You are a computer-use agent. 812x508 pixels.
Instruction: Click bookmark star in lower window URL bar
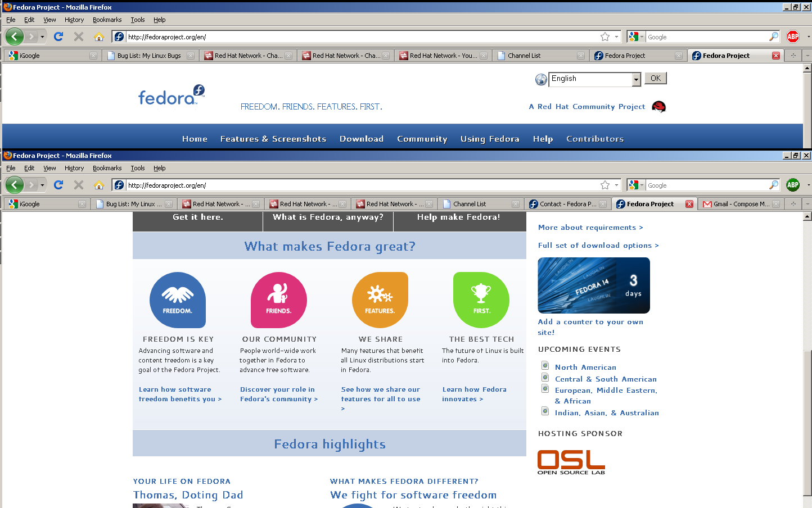[x=605, y=185]
